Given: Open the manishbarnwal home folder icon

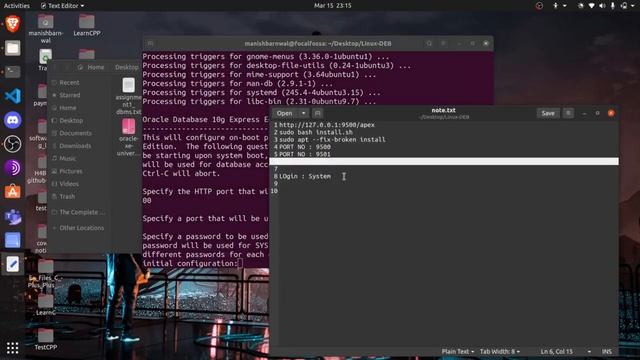Looking at the screenshot, I should [45, 29].
